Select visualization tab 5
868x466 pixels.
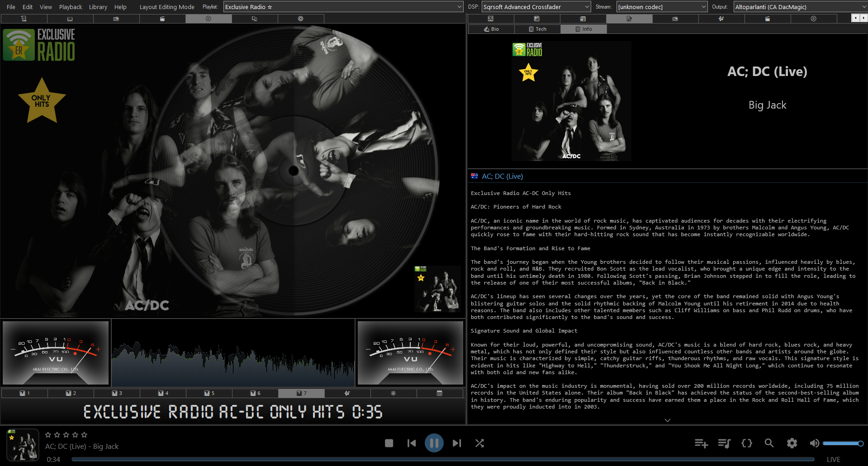click(209, 393)
